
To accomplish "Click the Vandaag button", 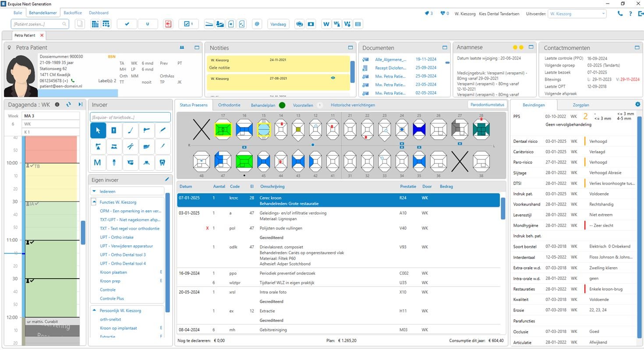I will [x=278, y=24].
